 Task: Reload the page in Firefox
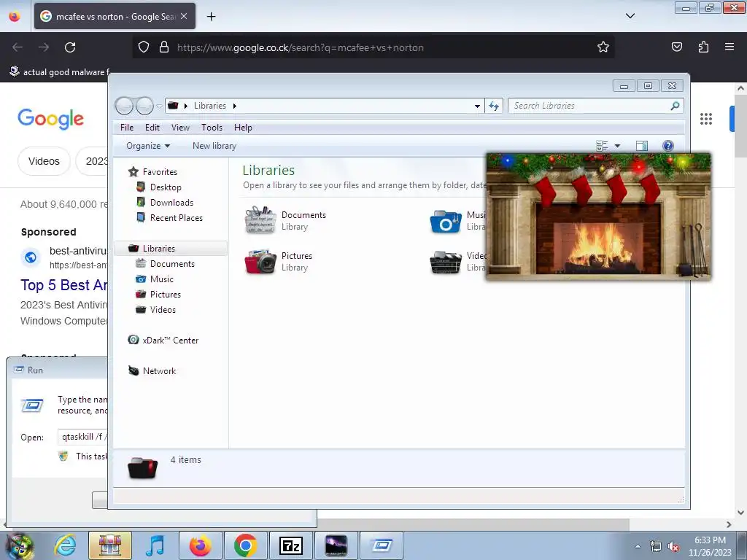point(70,47)
